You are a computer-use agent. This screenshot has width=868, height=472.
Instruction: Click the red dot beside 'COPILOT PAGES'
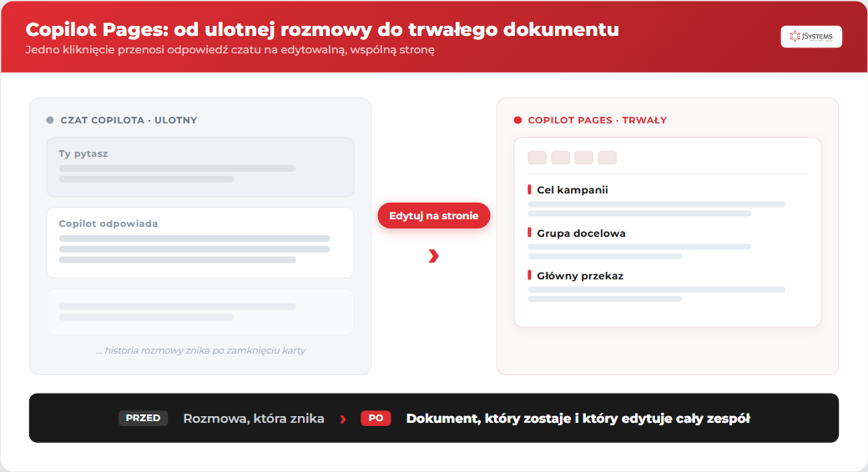[x=517, y=120]
